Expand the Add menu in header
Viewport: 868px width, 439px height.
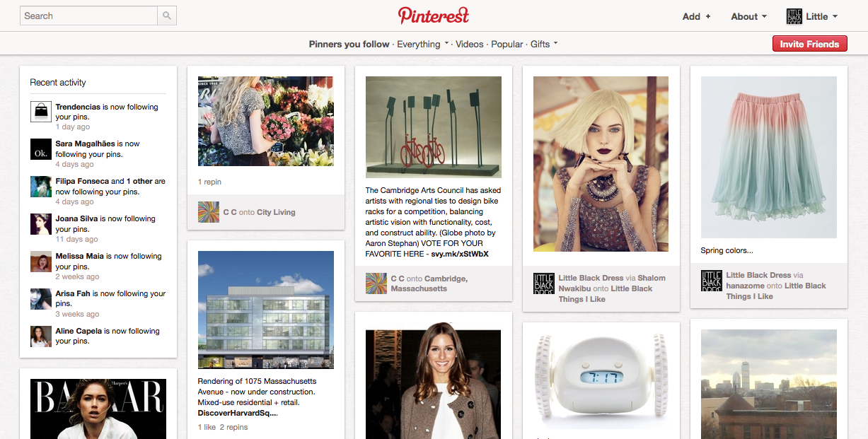click(696, 16)
